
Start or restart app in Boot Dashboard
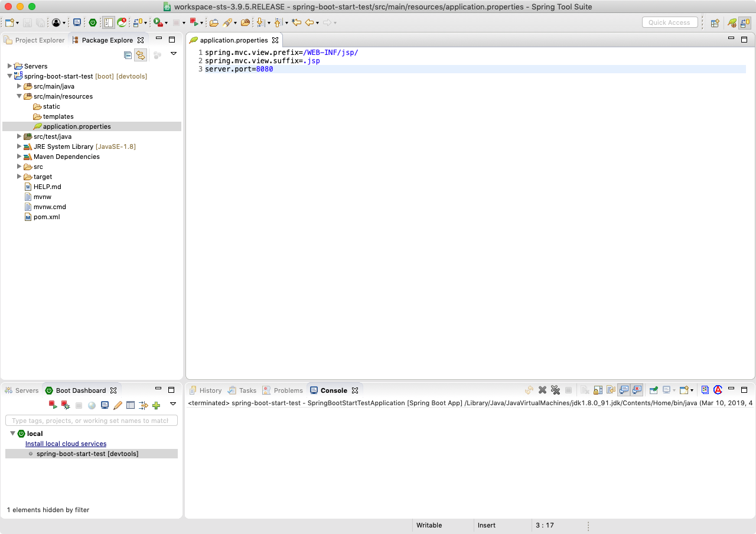point(53,405)
